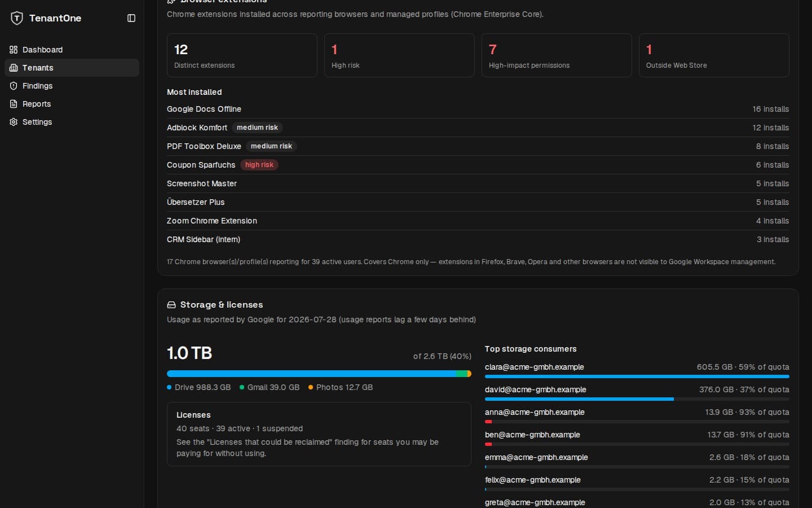
Task: Click the TenantOne brand name
Action: tap(55, 18)
